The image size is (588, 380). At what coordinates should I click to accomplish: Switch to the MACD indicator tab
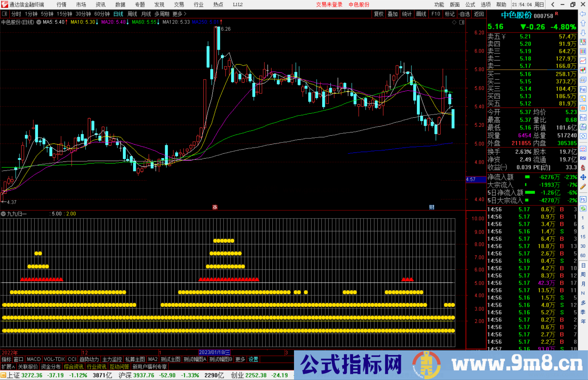(x=33, y=359)
